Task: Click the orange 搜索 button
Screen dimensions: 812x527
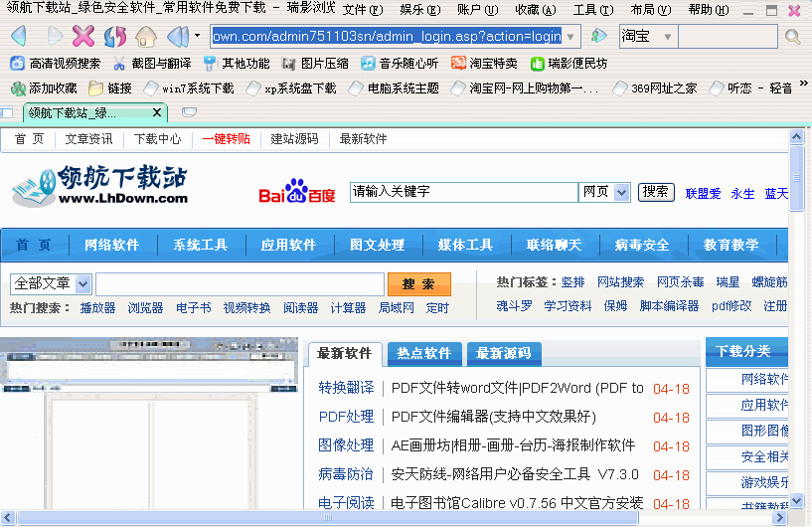Action: 419,284
